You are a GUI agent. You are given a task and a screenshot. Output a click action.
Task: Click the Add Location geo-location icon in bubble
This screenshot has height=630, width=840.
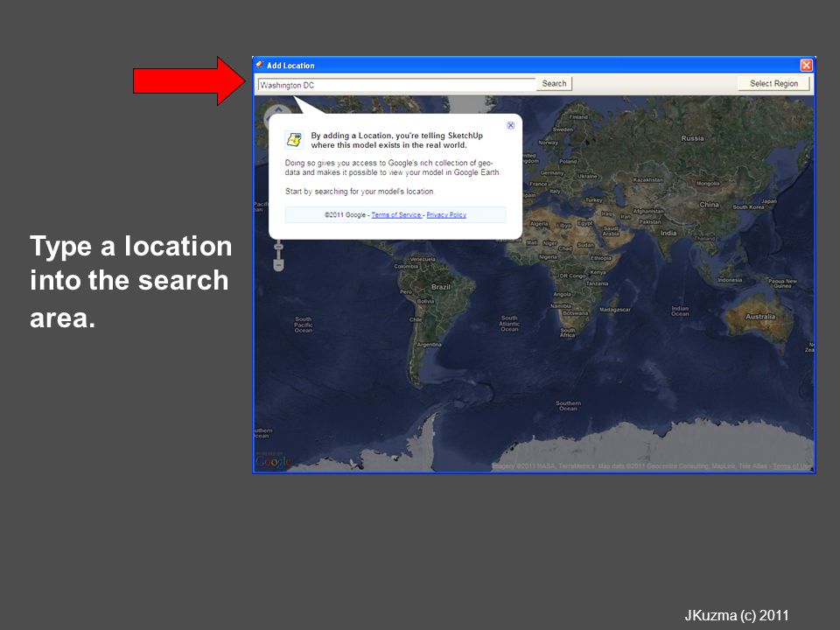click(294, 140)
